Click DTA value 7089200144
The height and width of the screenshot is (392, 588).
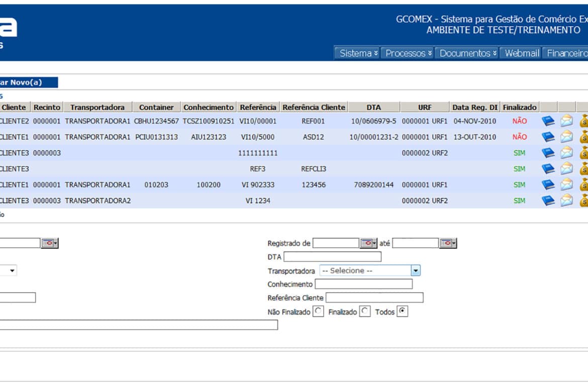(374, 185)
